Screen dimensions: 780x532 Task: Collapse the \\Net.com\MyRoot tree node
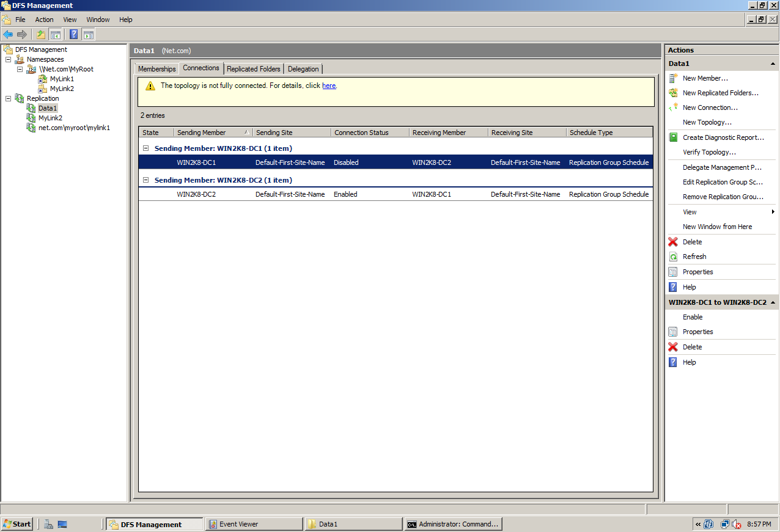[20, 69]
